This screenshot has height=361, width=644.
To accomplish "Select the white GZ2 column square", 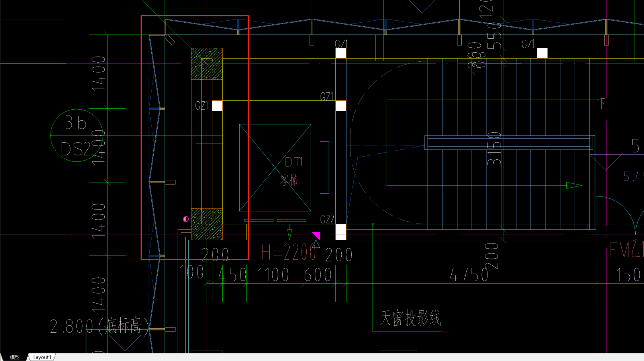I will pos(341,232).
